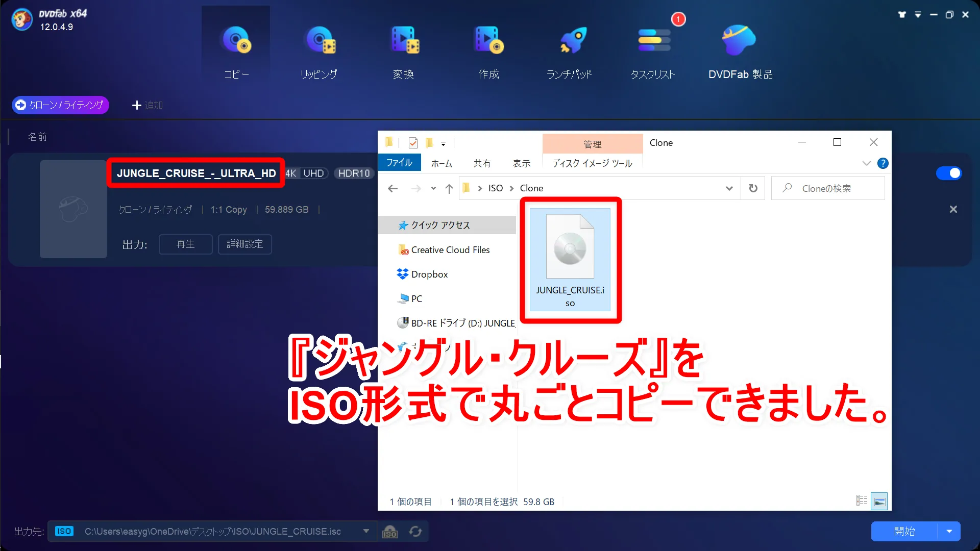980x551 pixels.
Task: Click the breadcrumb arrow between ISO and Clone
Action: click(x=511, y=188)
